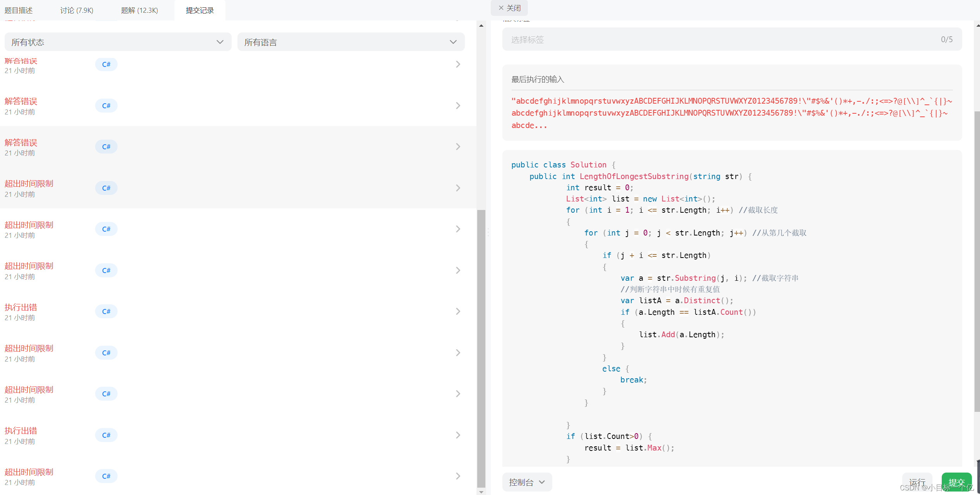The image size is (980, 495).
Task: Click the highlighted 解答错误 submission link
Action: tap(21, 142)
